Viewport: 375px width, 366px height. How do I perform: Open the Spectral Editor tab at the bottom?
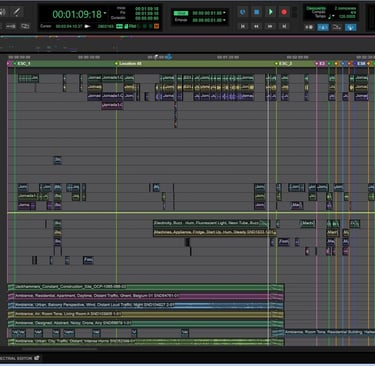(x=16, y=358)
